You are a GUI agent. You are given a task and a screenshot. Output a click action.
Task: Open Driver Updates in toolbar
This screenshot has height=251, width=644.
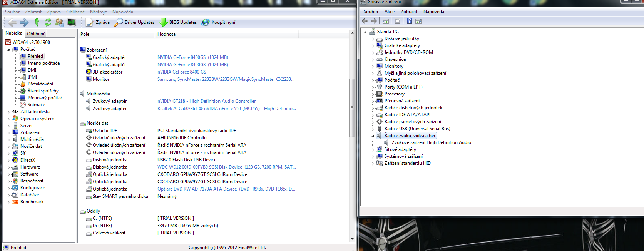pos(135,22)
